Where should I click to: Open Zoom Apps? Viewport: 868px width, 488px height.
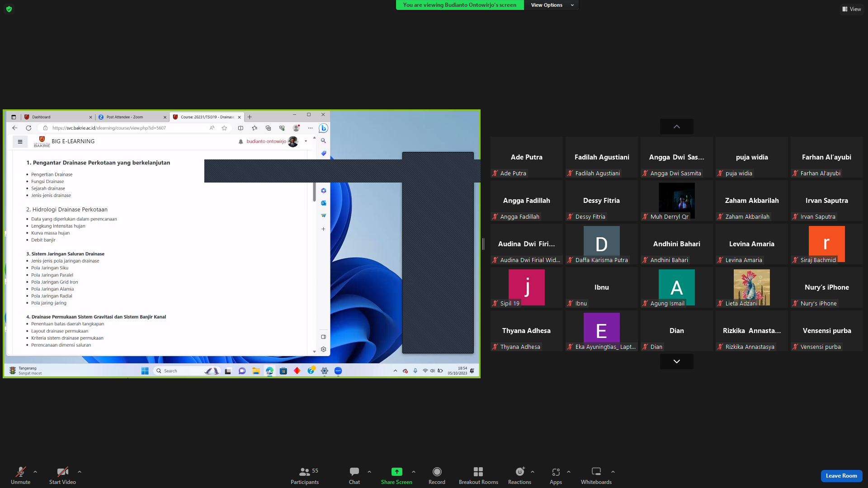coord(556,475)
